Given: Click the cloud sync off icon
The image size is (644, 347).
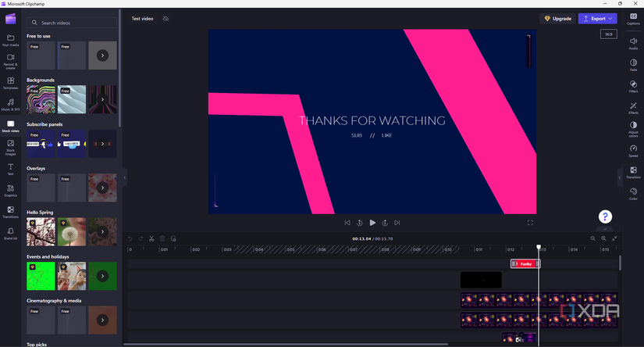Looking at the screenshot, I should (165, 19).
